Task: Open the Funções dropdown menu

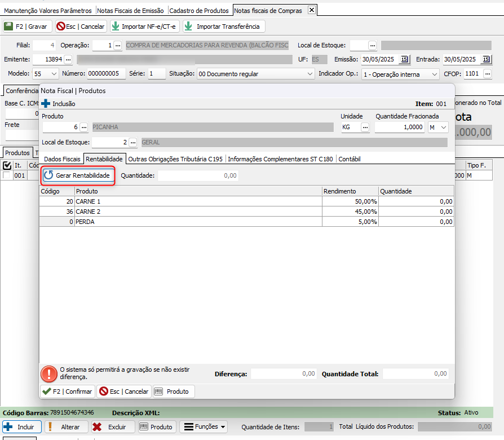Action: (x=204, y=427)
